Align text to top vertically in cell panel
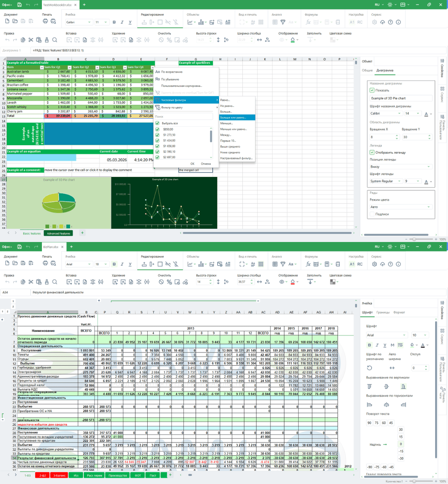The image size is (448, 484). point(370,386)
